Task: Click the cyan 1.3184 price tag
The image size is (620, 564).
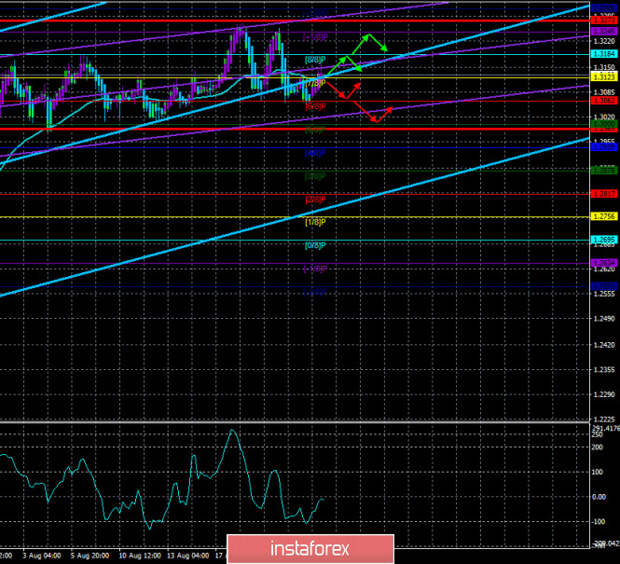Action: point(604,54)
